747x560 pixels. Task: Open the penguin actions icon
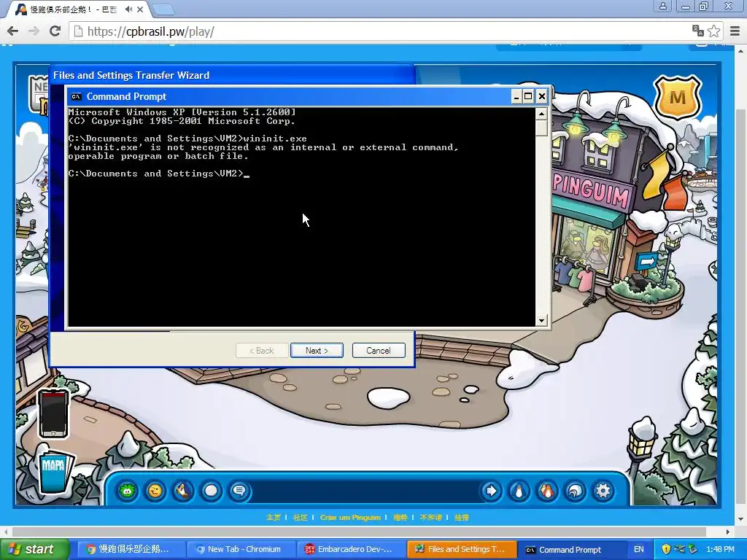tap(183, 491)
